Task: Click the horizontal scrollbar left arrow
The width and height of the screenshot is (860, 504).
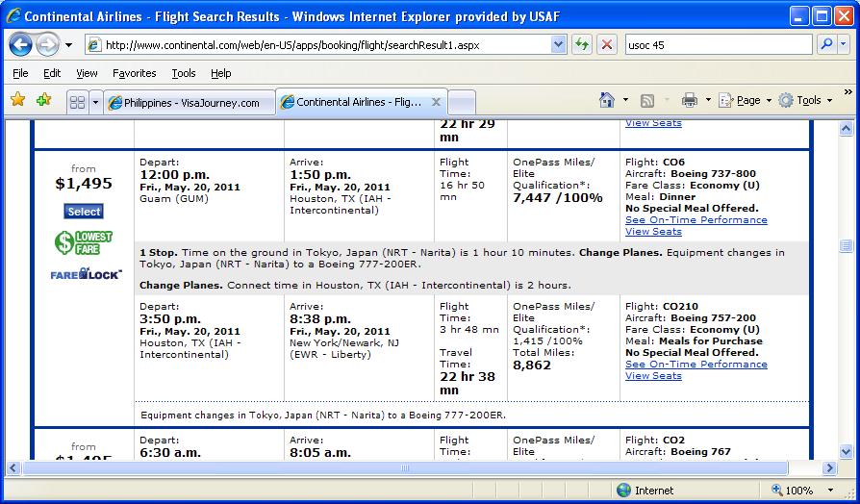Action: (13, 467)
